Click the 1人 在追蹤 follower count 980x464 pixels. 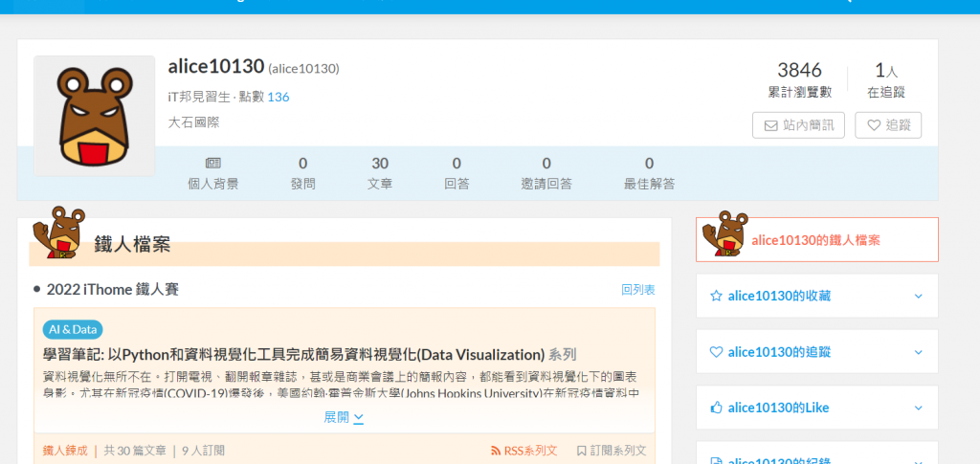[x=885, y=80]
